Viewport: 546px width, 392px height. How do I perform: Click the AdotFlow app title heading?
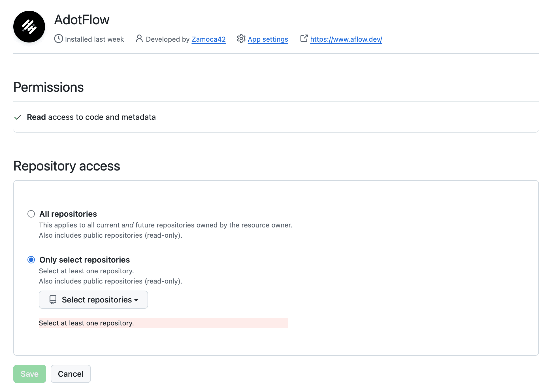(x=82, y=20)
